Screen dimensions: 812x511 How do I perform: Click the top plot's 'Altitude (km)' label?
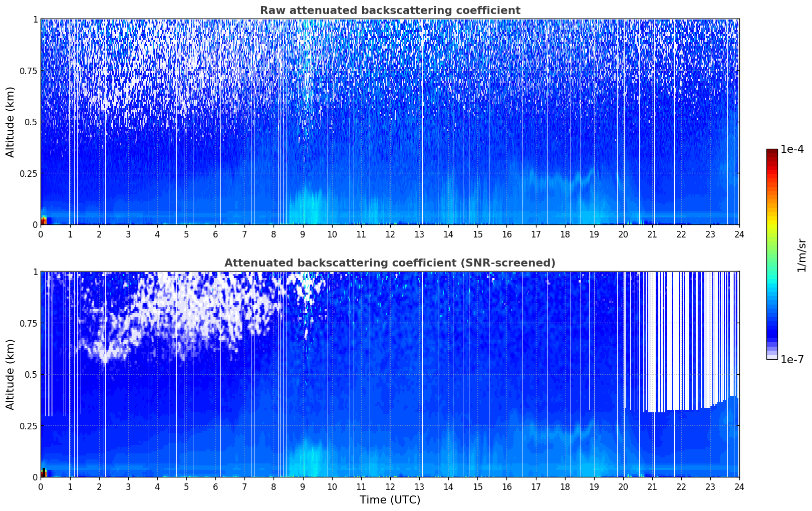[11, 122]
